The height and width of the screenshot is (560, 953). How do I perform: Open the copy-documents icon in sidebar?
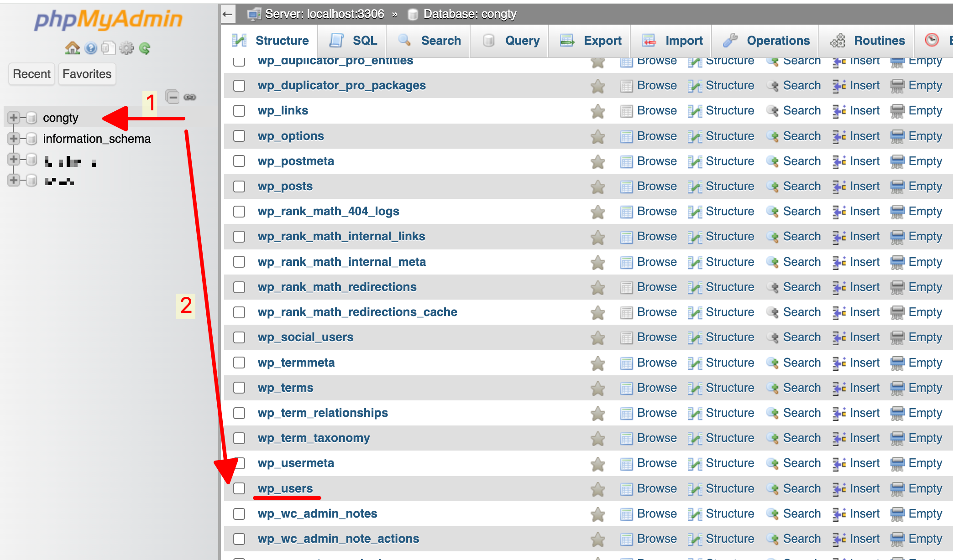point(109,48)
